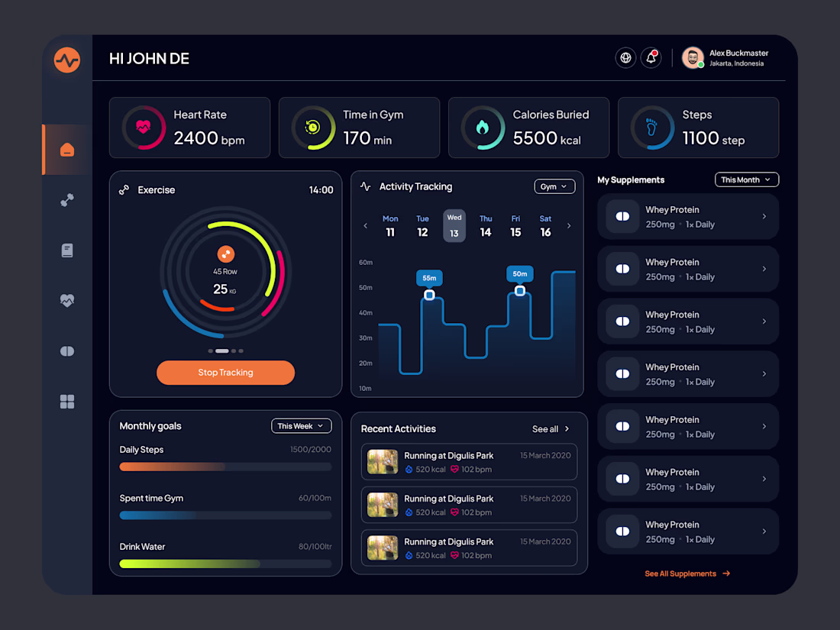Open the Calories Buried 5500 kcal card
Viewport: 840px width, 630px height.
tap(528, 128)
